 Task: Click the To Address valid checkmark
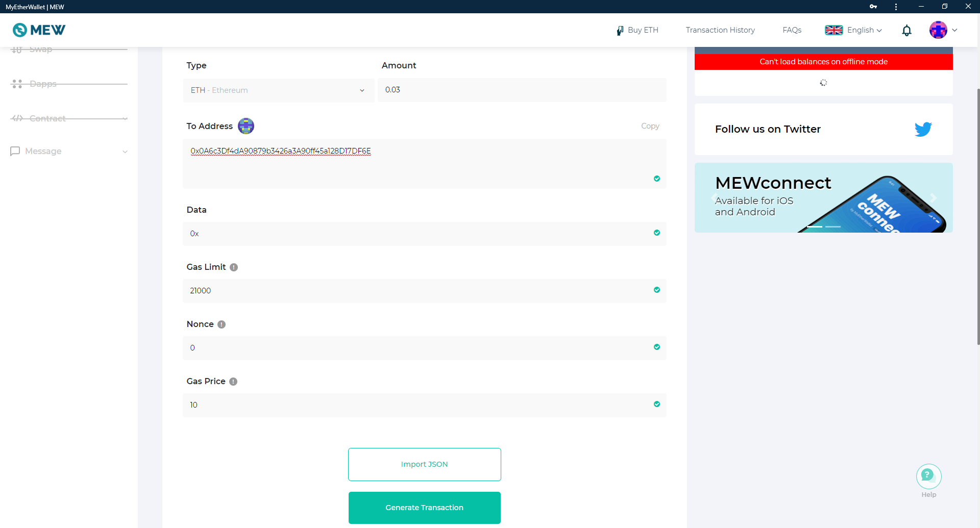[657, 179]
